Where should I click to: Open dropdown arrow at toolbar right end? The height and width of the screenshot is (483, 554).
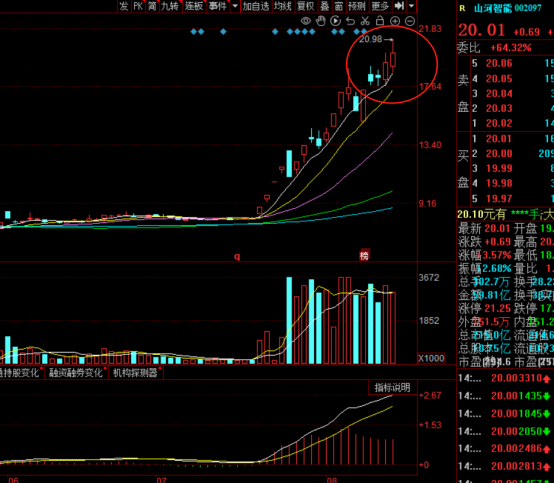click(x=411, y=6)
